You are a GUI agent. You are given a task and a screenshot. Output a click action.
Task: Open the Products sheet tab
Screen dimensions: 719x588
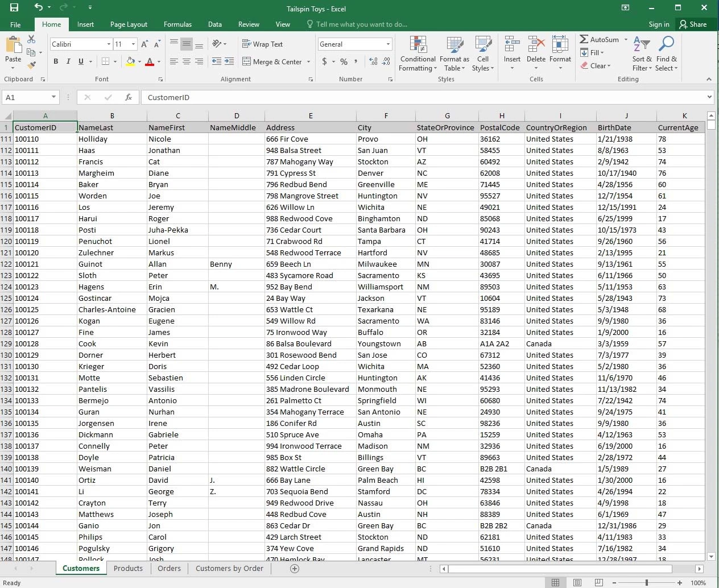pos(128,568)
